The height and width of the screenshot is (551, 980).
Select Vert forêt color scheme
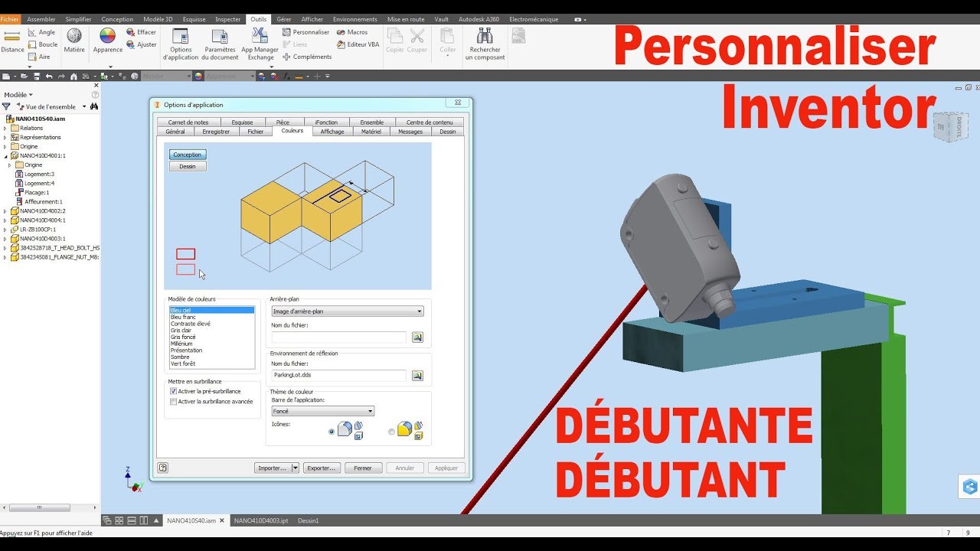coord(183,364)
